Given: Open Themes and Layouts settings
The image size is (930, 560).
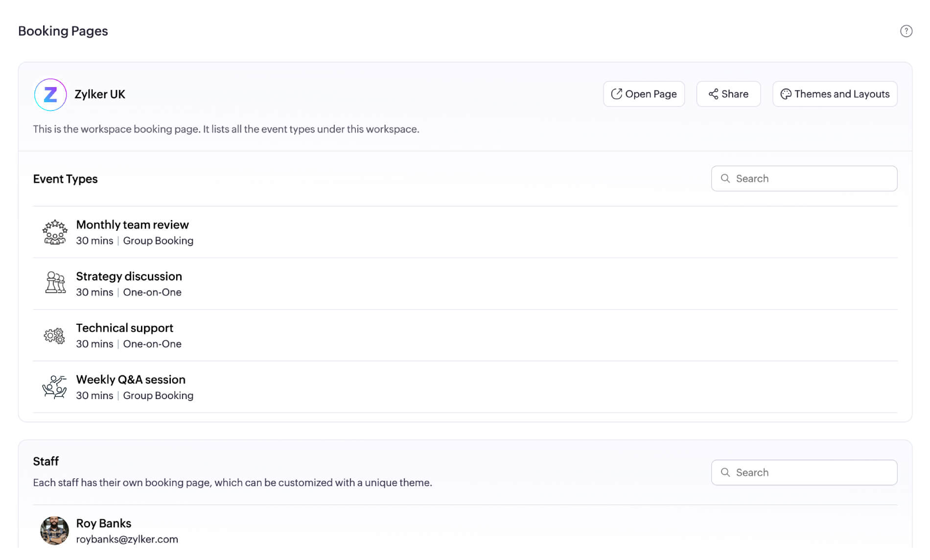Looking at the screenshot, I should point(835,94).
